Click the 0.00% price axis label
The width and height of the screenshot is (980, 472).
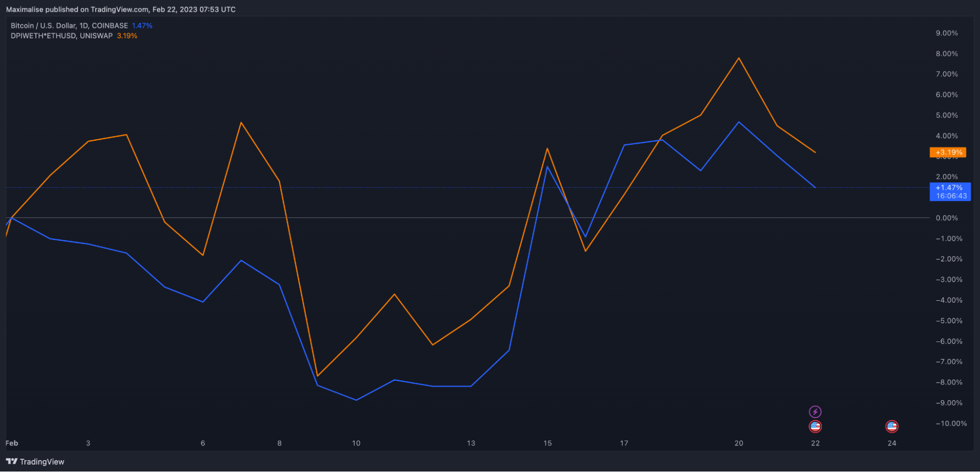tap(947, 218)
